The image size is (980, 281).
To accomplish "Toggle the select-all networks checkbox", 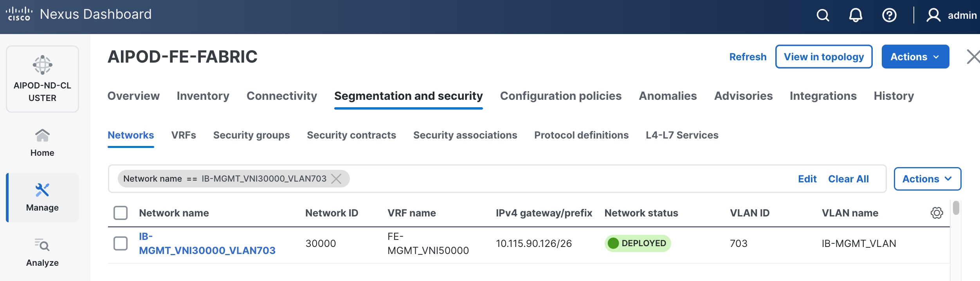I will click(x=121, y=213).
